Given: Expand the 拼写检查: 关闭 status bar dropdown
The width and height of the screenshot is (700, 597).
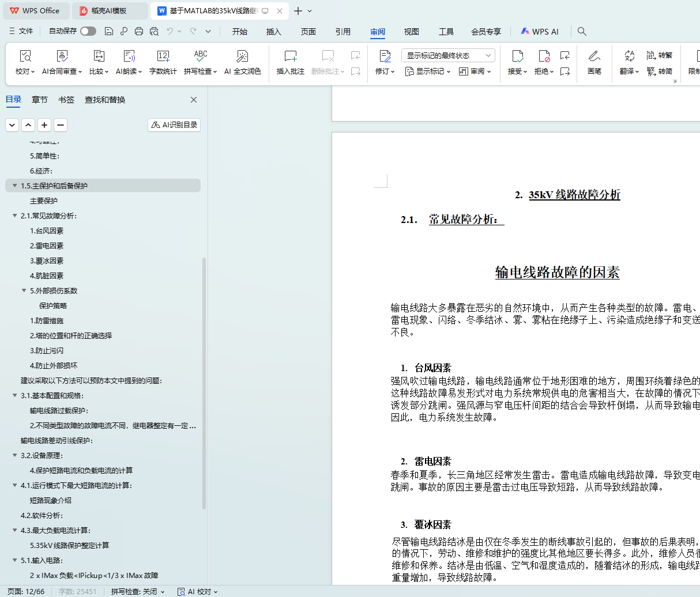Looking at the screenshot, I should pos(138,591).
